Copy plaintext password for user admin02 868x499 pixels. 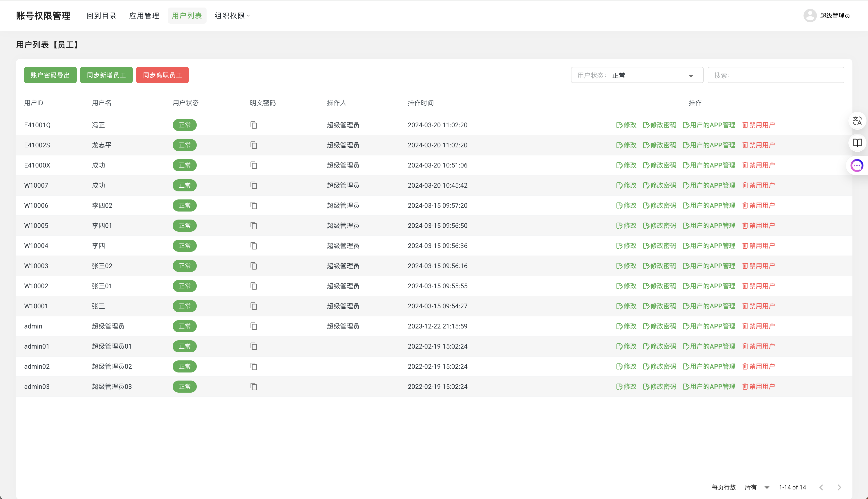click(x=254, y=366)
